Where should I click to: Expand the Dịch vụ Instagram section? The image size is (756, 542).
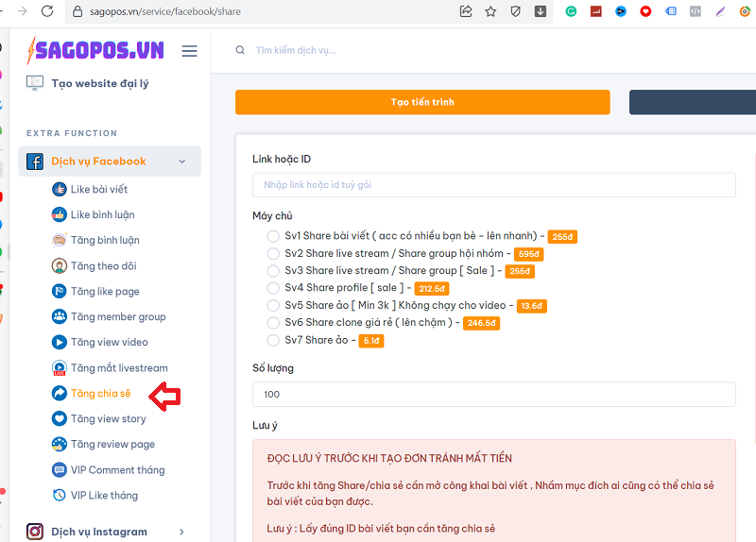coord(181,532)
